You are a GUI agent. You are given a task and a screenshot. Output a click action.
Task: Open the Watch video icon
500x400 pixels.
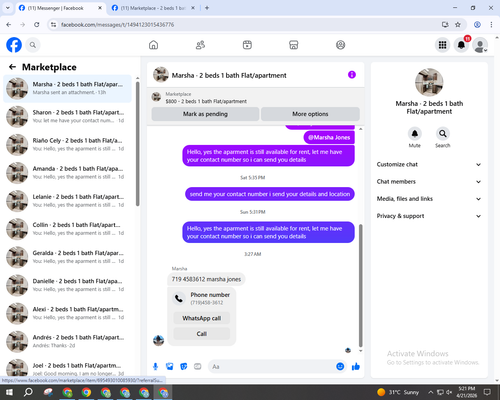[x=247, y=45]
